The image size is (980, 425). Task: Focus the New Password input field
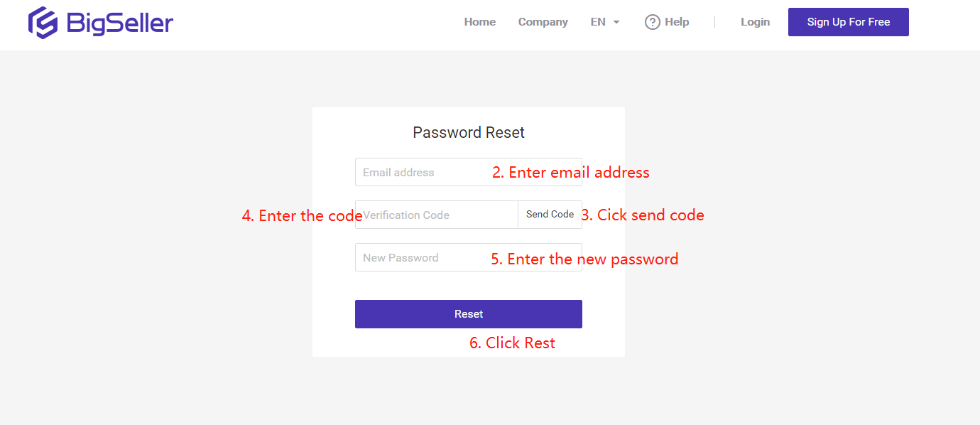click(x=469, y=257)
